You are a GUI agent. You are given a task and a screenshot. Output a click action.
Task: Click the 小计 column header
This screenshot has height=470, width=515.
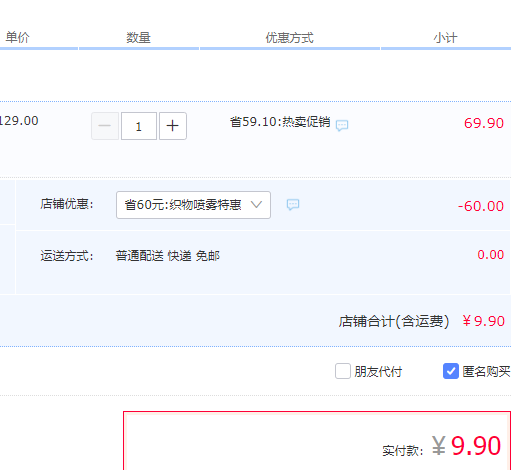pyautogui.click(x=445, y=37)
